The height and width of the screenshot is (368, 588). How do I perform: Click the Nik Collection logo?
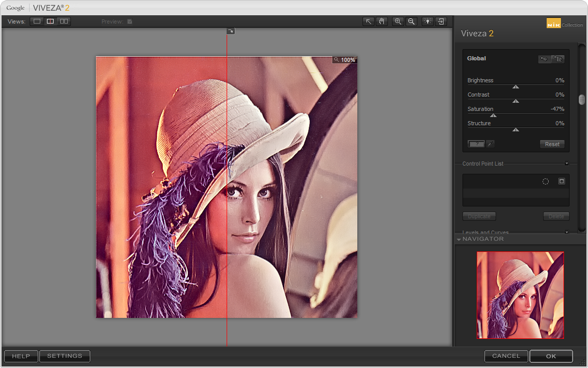coord(565,24)
